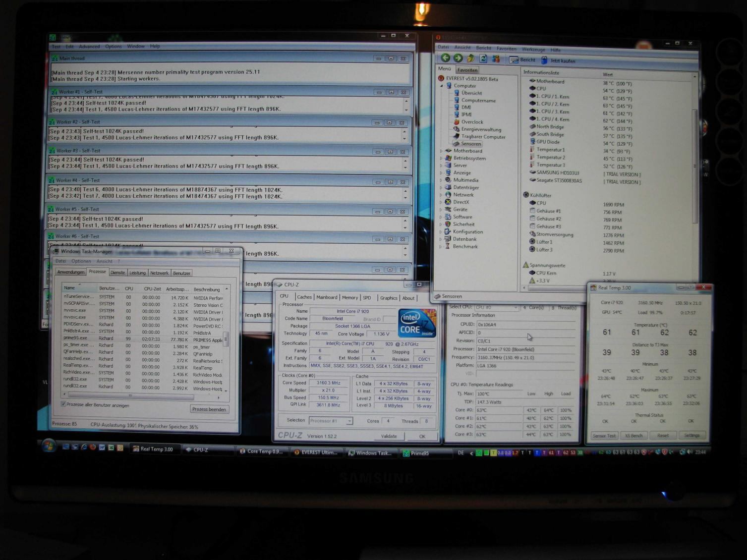Click Worker #1 Self-Test window icon

click(x=54, y=92)
